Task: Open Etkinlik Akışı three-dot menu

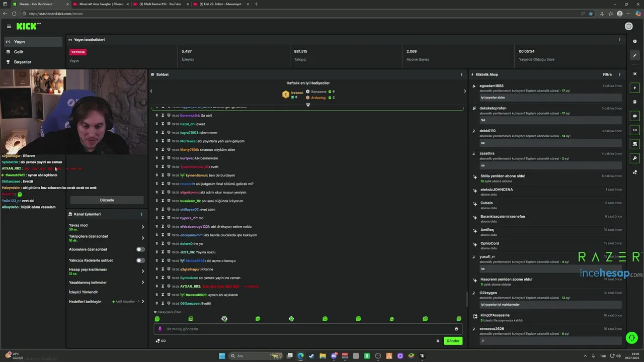Action: coord(619,74)
